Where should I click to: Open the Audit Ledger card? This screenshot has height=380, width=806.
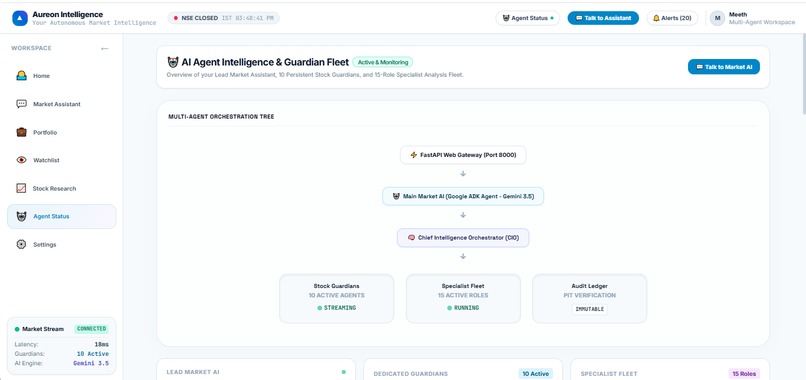(x=590, y=299)
